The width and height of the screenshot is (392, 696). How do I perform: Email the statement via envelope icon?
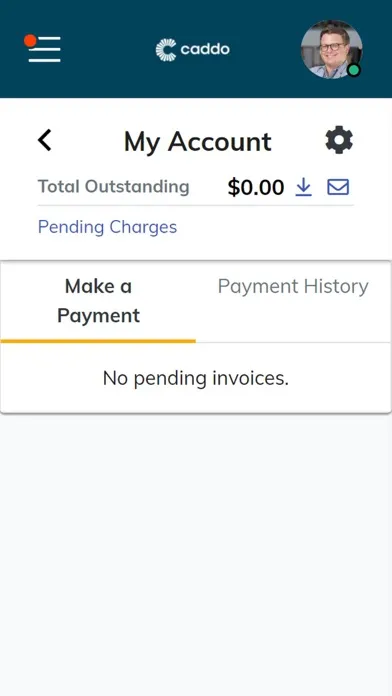click(x=338, y=187)
